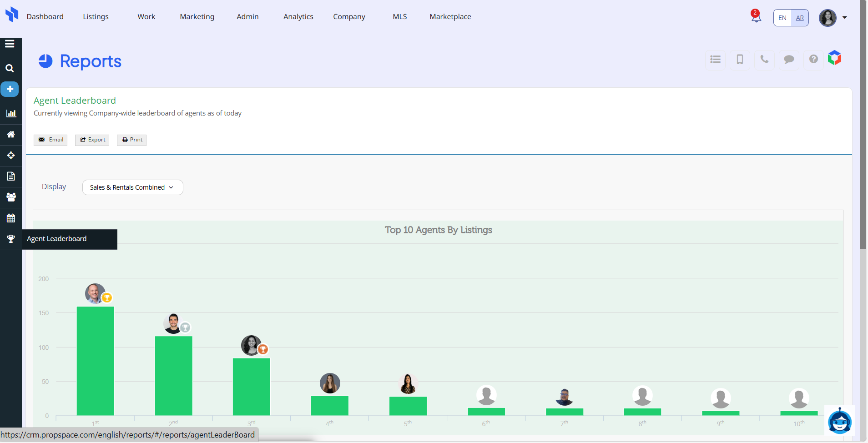Screen dimensions: 868x443
Task: Open the chatbot assistant icon at bottom right
Action: click(x=839, y=421)
